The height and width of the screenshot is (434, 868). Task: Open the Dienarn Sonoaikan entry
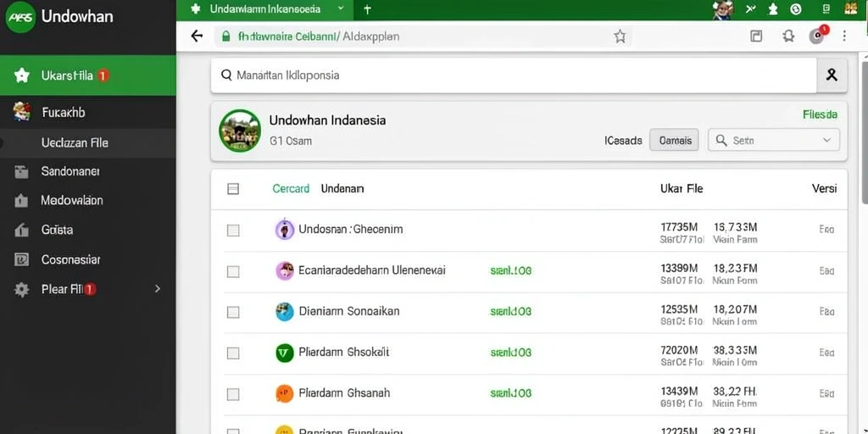pos(348,311)
